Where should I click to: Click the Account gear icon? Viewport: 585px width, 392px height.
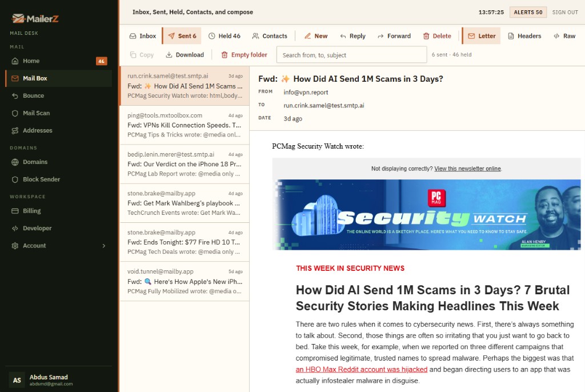[15, 246]
